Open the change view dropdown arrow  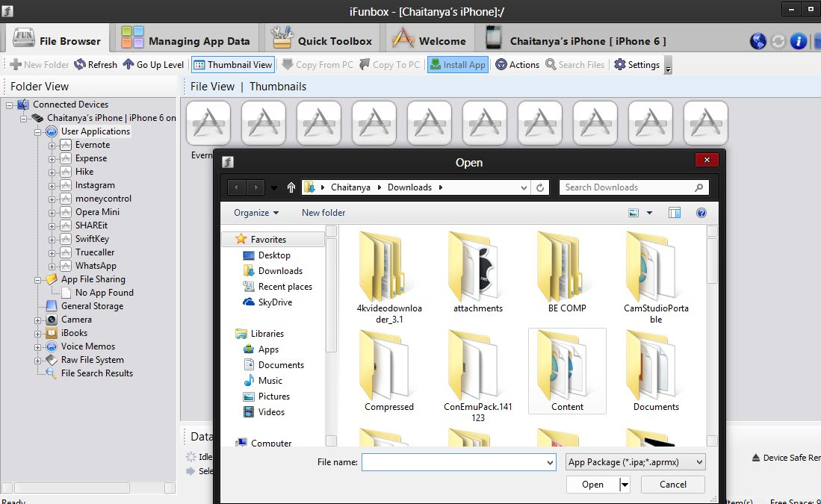pyautogui.click(x=649, y=213)
